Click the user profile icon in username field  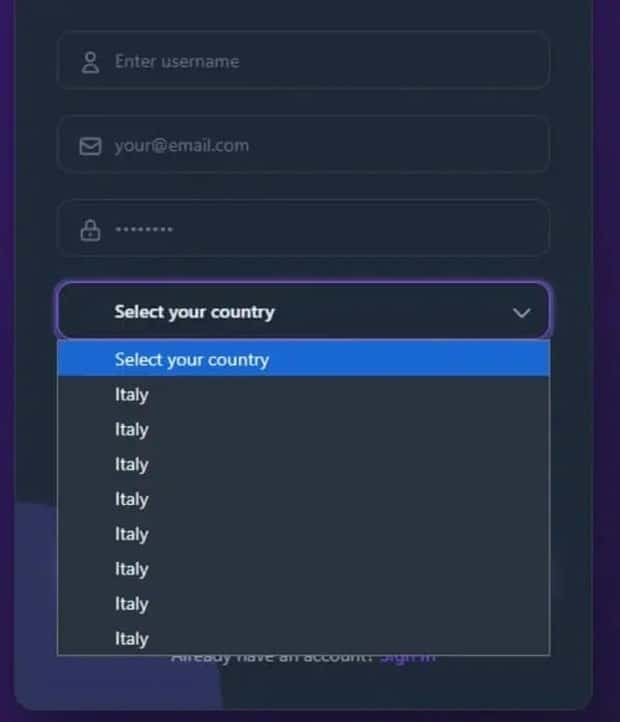[90, 62]
